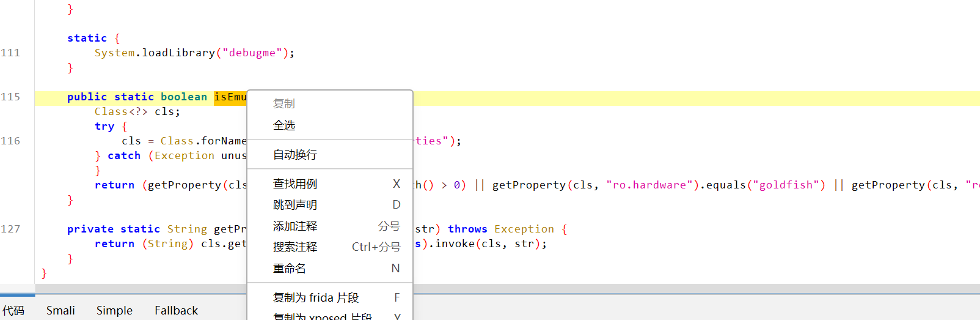This screenshot has height=320, width=980.
Task: Click line number 116 in the gutter
Action: click(x=10, y=141)
